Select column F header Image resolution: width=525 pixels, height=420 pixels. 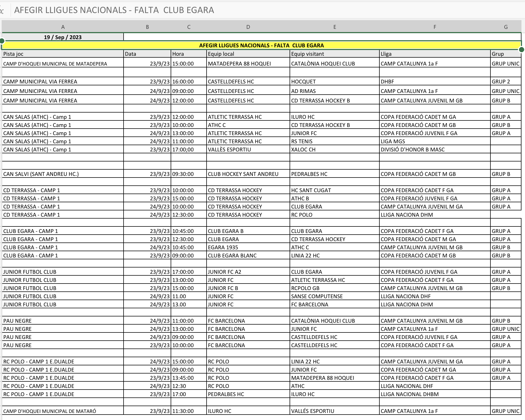click(435, 27)
